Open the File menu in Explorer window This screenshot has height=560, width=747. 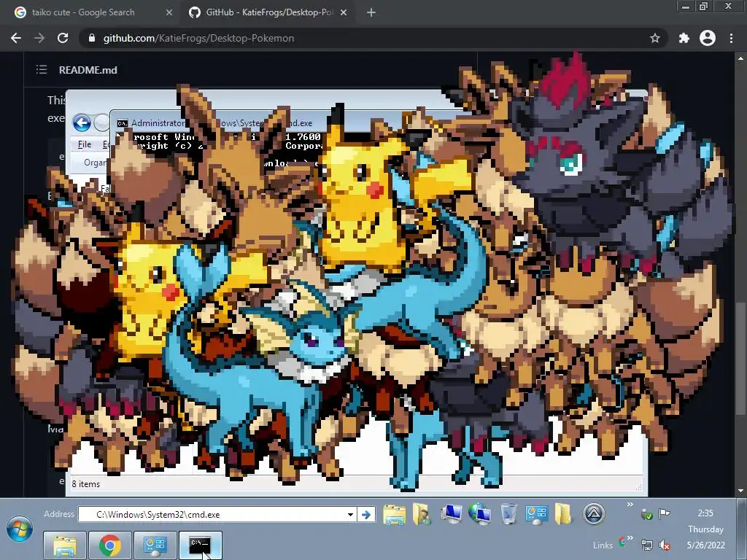pyautogui.click(x=85, y=144)
